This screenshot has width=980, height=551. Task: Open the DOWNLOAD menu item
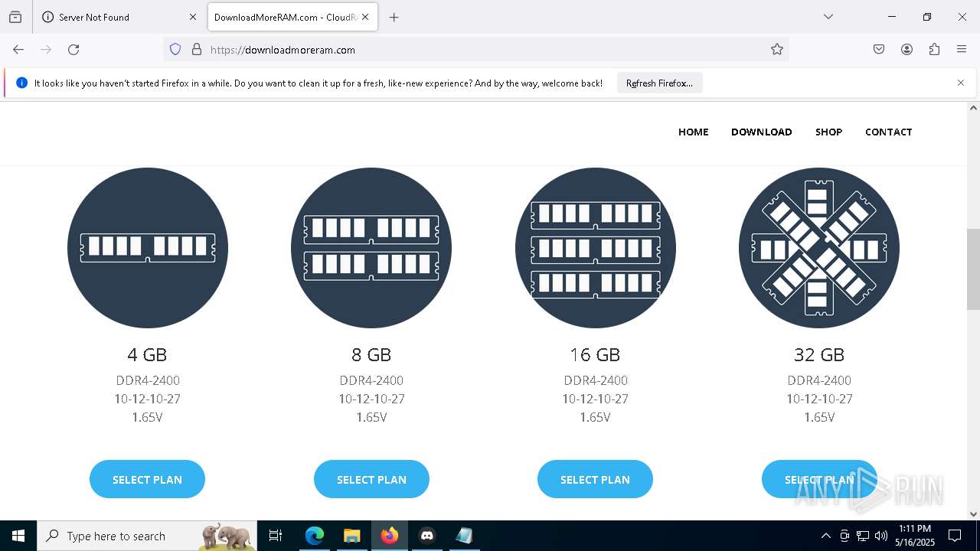point(762,132)
